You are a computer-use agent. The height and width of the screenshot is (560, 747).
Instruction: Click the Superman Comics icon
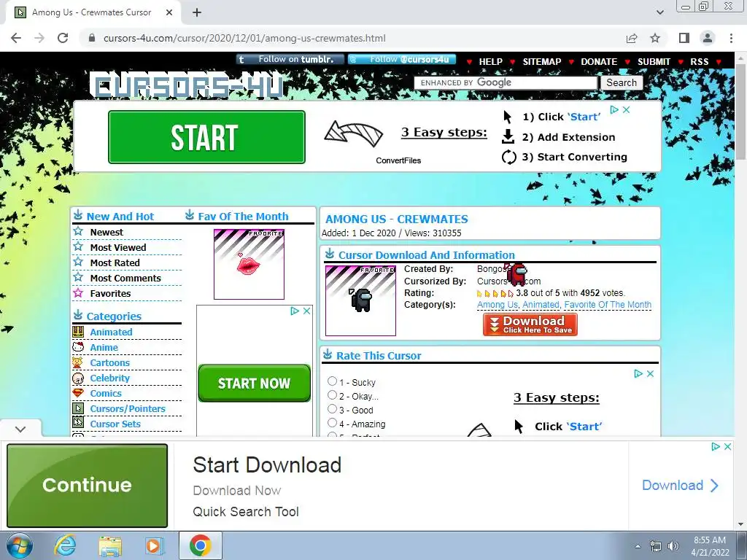pyautogui.click(x=78, y=393)
